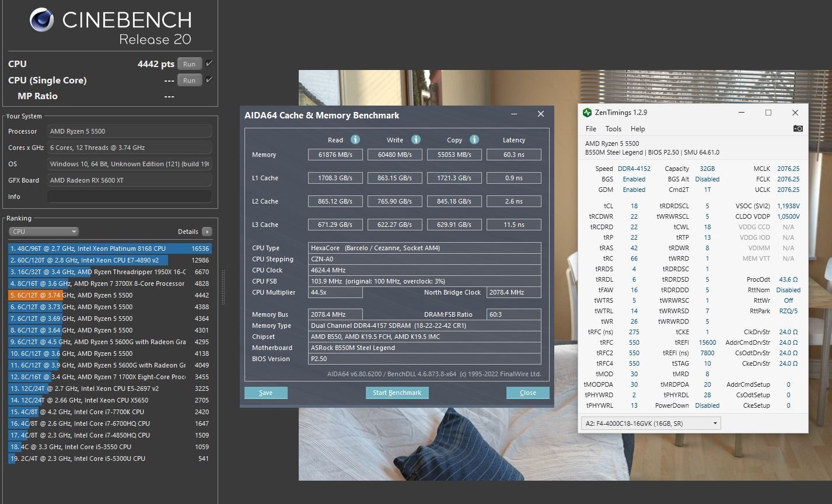
Task: Click the L3 Cache Copy value 629.91 GB/s
Action: click(455, 225)
